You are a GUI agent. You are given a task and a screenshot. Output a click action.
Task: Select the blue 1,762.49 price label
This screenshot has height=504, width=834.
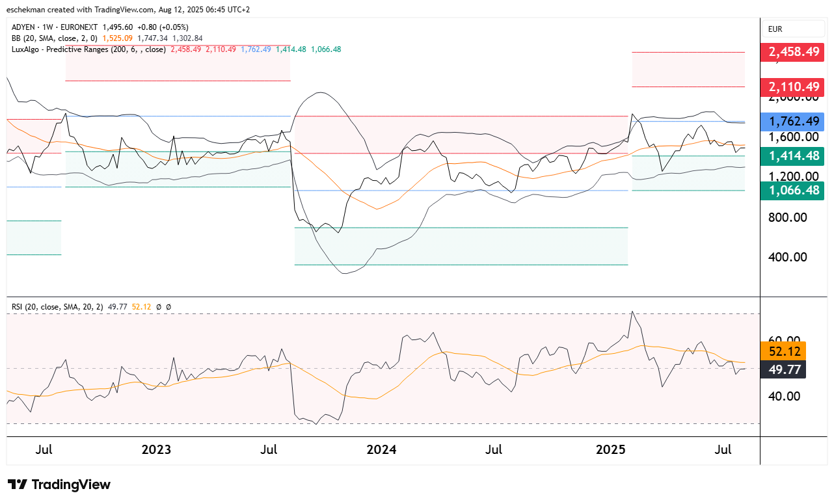click(792, 121)
